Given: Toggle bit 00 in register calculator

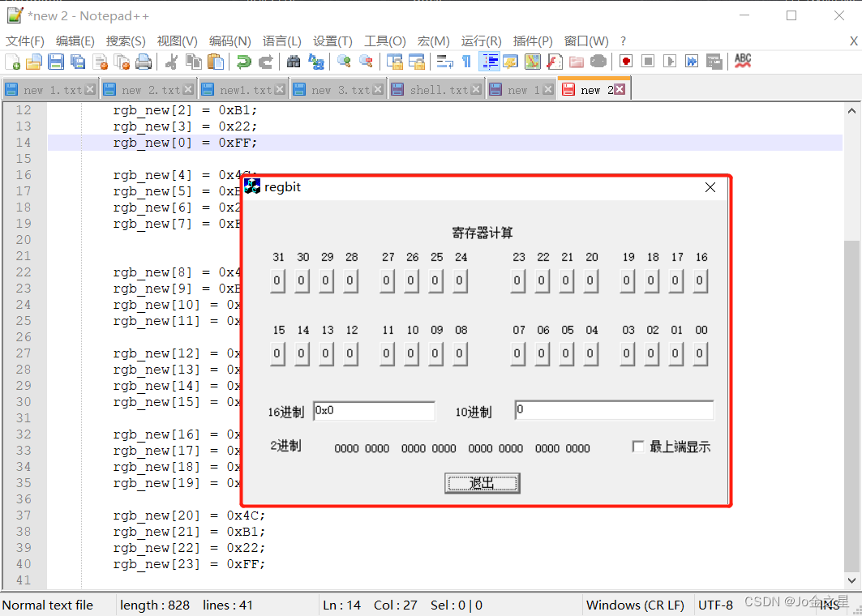Looking at the screenshot, I should pyautogui.click(x=700, y=353).
